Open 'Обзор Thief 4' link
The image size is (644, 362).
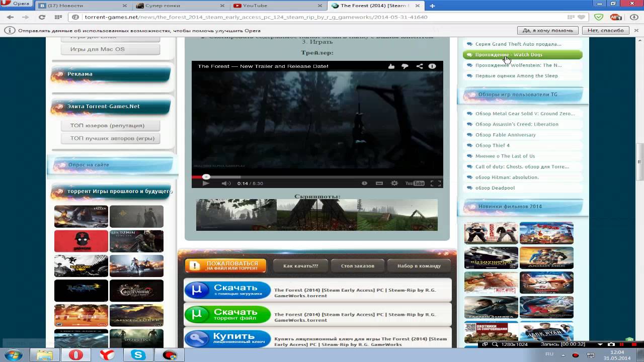click(x=493, y=145)
